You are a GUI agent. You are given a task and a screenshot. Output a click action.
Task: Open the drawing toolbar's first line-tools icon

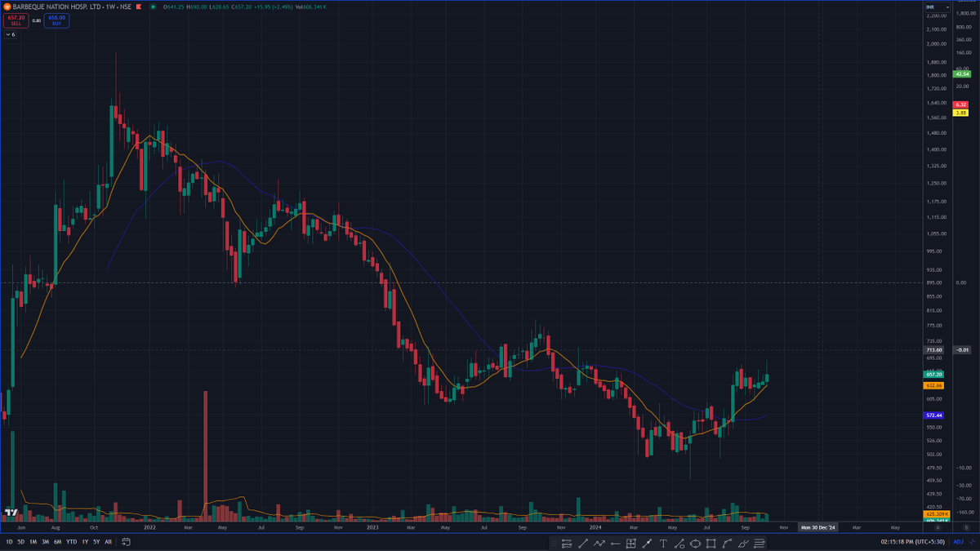[x=567, y=544]
